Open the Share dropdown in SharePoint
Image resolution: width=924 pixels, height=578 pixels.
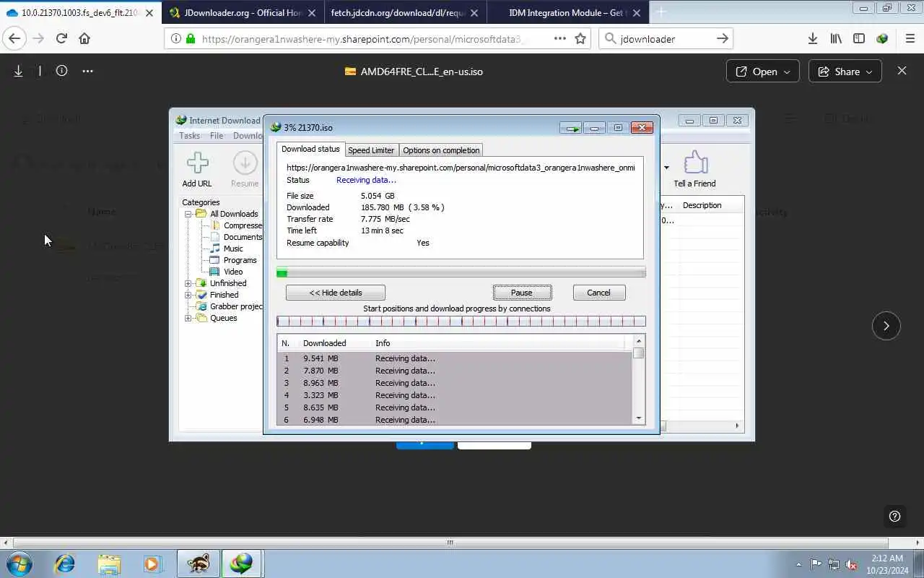click(x=845, y=71)
